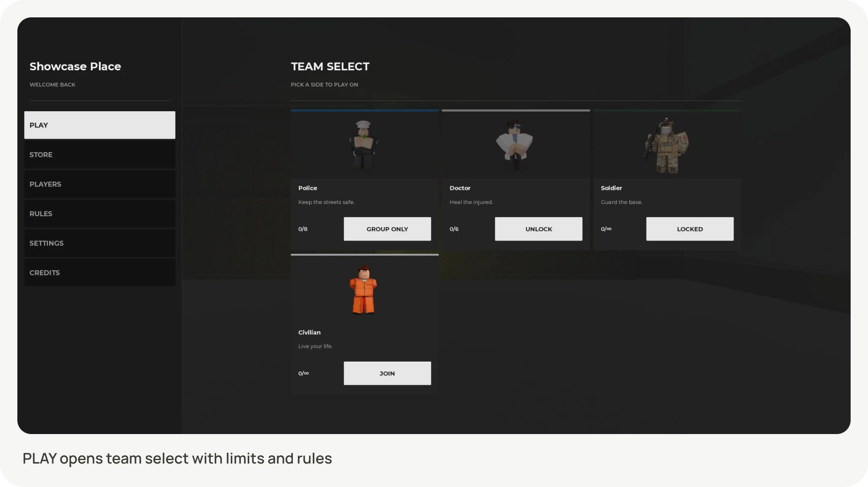This screenshot has width=868, height=487.
Task: Select the Doctor character avatar
Action: [x=515, y=145]
